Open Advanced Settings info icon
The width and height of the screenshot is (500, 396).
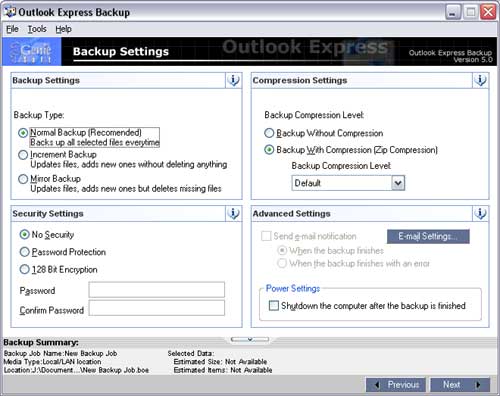tap(480, 213)
